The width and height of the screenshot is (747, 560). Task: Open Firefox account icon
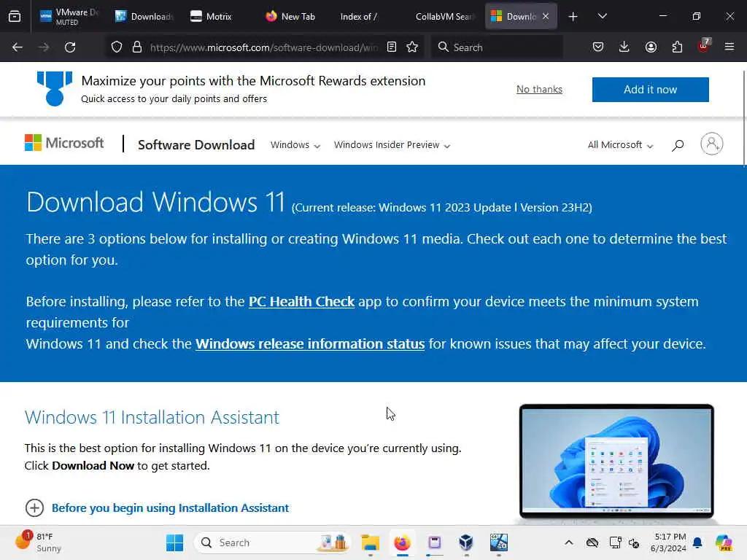click(651, 47)
